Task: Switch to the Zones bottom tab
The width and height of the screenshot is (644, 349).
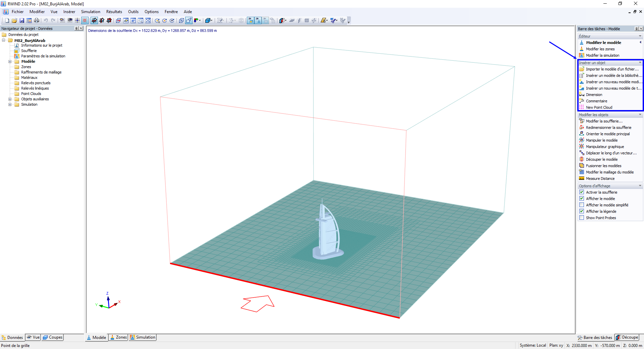Action: coord(118,337)
